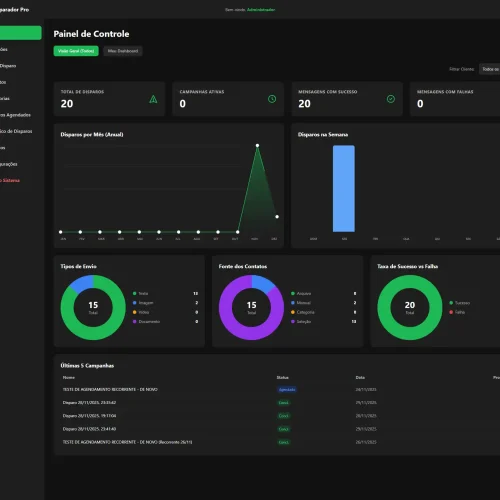Click the green highlighted active sidebar item
This screenshot has width=500, height=500.
(21, 33)
